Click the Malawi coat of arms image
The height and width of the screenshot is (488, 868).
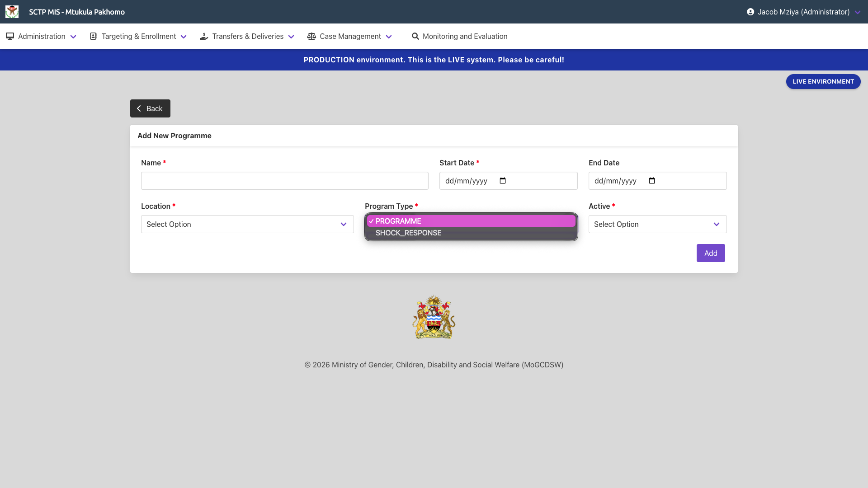(434, 317)
